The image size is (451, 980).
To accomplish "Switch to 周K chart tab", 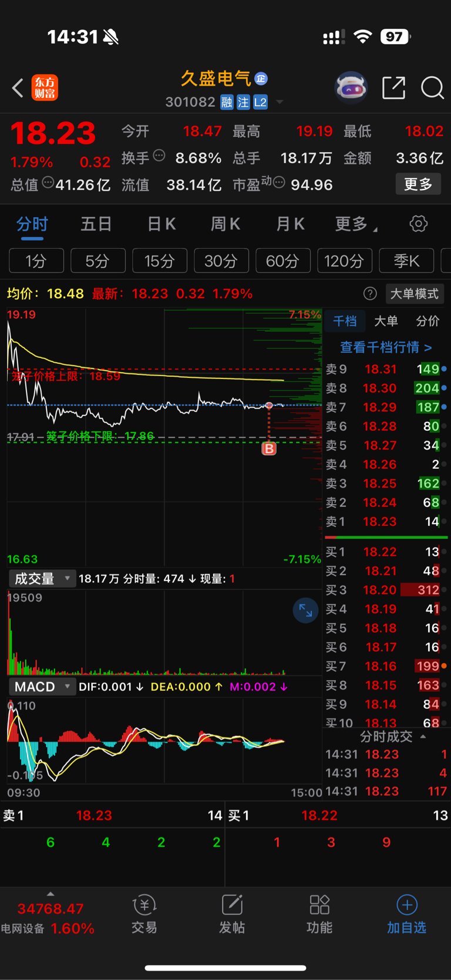I will (225, 224).
